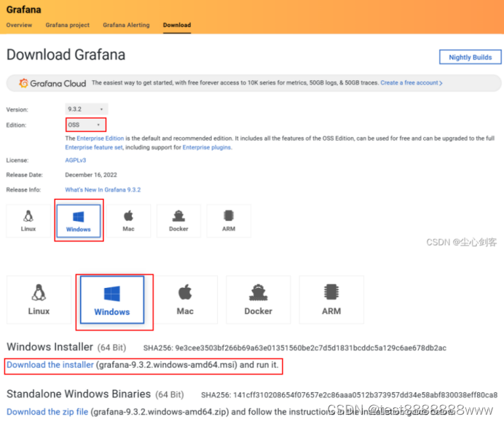Image resolution: width=504 pixels, height=422 pixels.
Task: Open the Grafana project tab
Action: [68, 25]
